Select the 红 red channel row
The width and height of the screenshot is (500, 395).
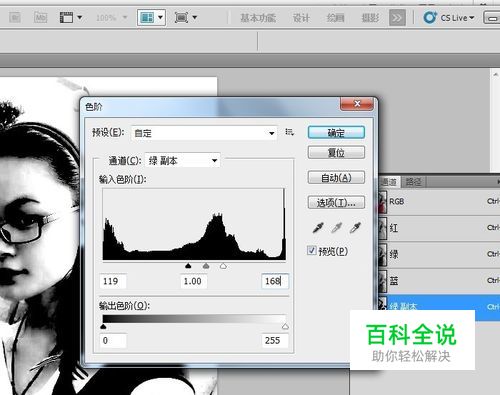coord(439,228)
